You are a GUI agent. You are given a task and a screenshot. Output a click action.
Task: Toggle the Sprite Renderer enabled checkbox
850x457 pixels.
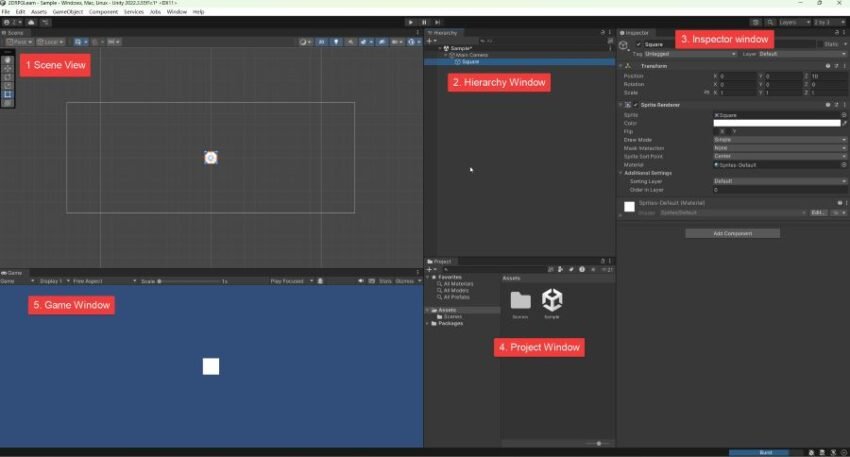(x=636, y=105)
